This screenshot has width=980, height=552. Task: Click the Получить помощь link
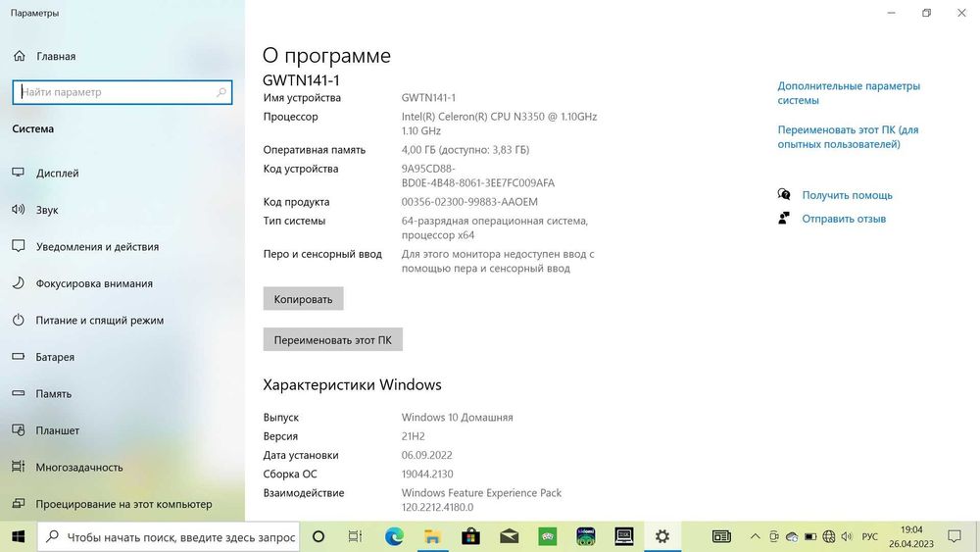tap(847, 195)
